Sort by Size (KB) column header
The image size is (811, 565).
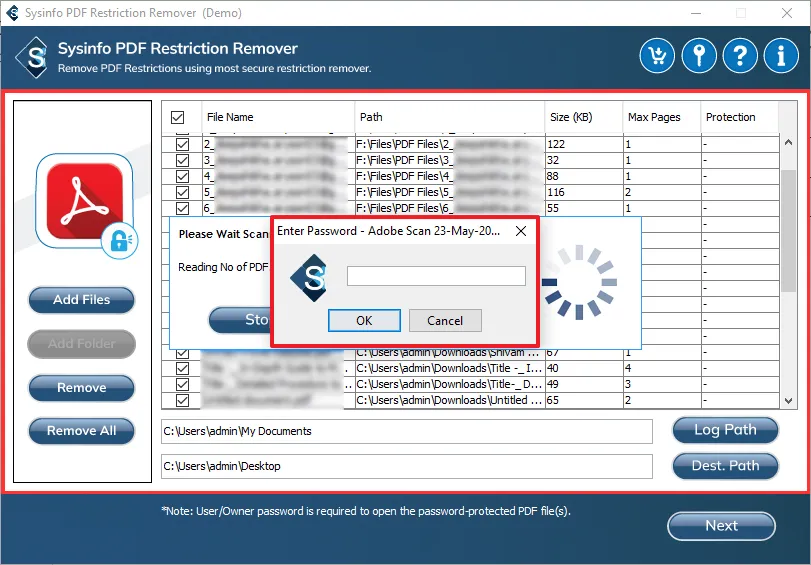[584, 117]
